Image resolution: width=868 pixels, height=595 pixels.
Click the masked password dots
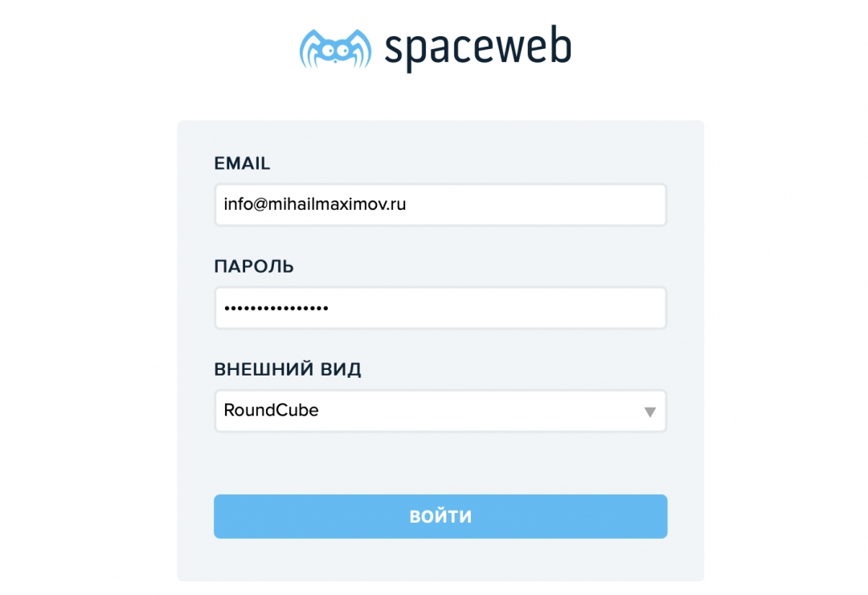276,308
